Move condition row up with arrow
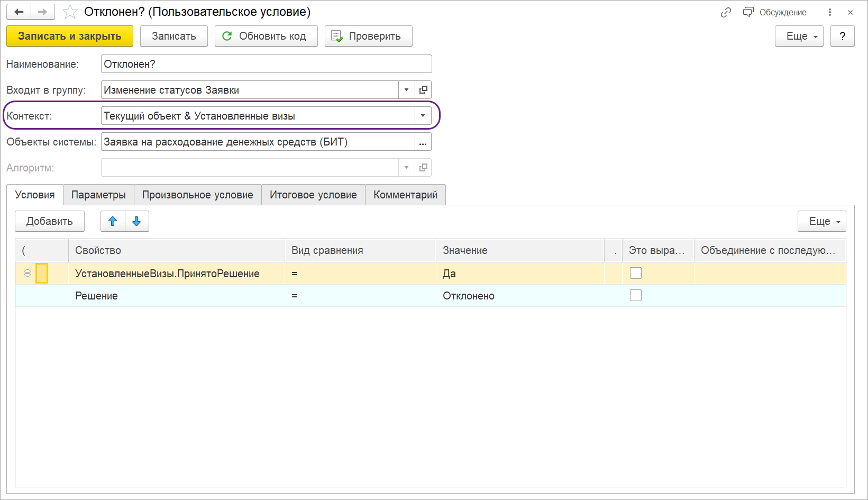This screenshot has width=868, height=500. pyautogui.click(x=113, y=221)
